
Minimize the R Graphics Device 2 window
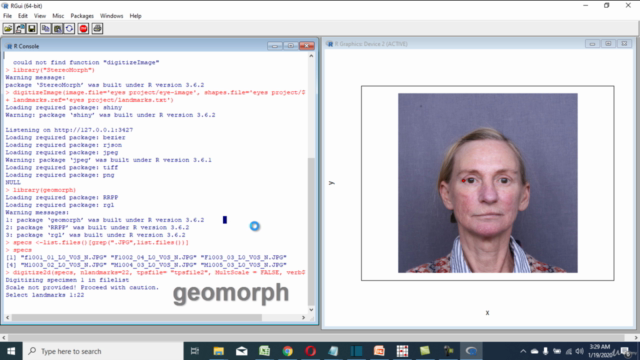592,44
